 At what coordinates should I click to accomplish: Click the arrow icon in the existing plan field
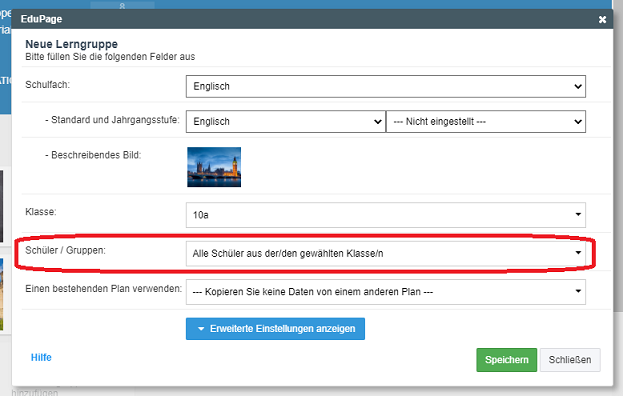click(x=578, y=291)
